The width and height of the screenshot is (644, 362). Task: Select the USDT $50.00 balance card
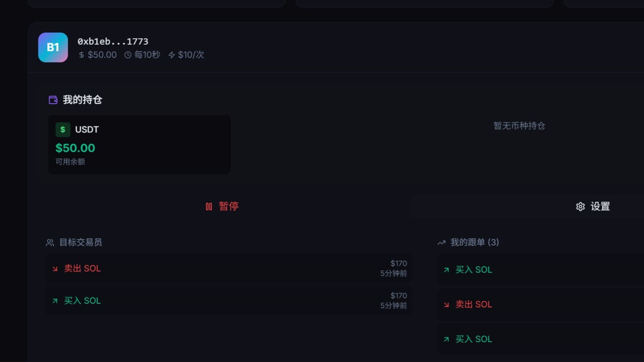[139, 144]
